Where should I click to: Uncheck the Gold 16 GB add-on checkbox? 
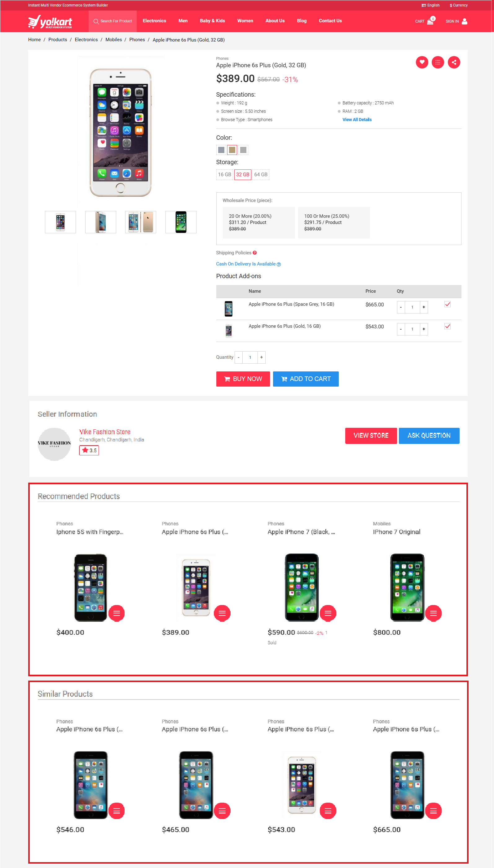click(x=447, y=326)
